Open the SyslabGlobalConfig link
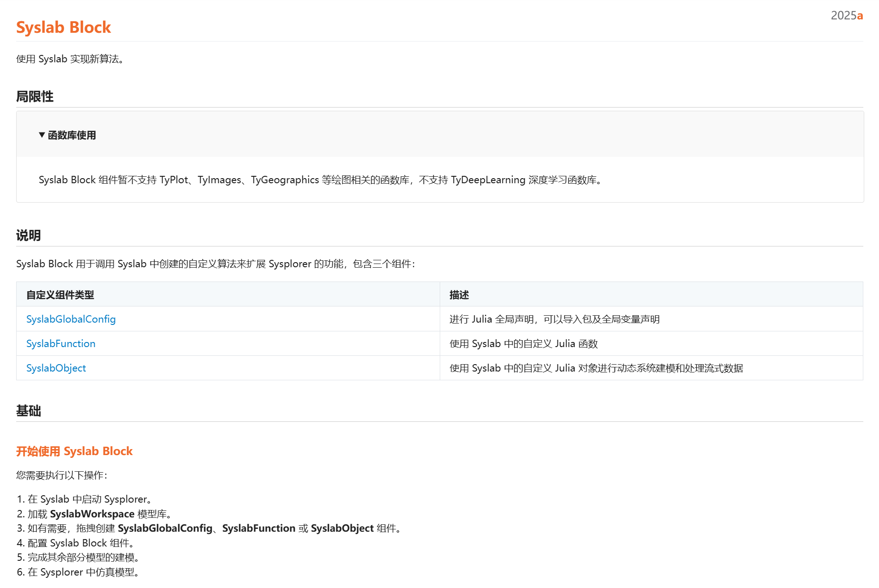This screenshot has height=588, width=879. pos(71,319)
